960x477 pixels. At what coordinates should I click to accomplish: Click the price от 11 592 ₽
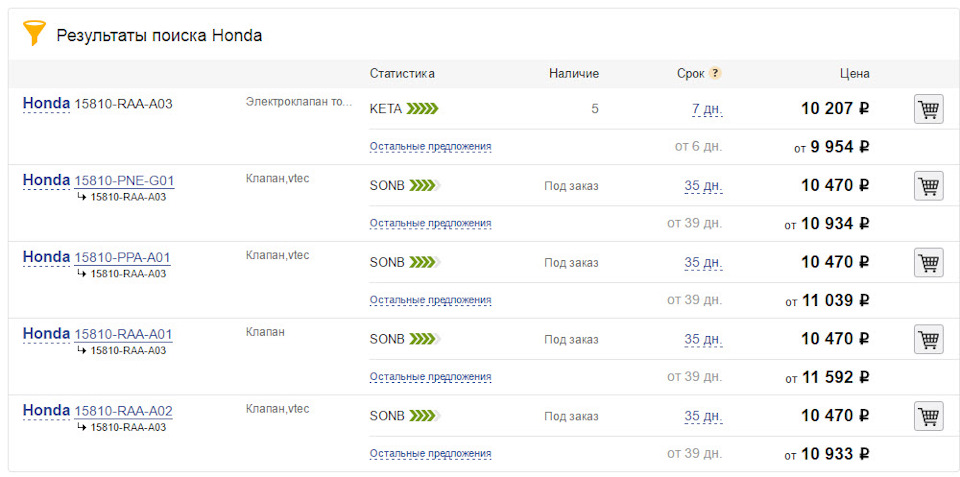coord(828,378)
